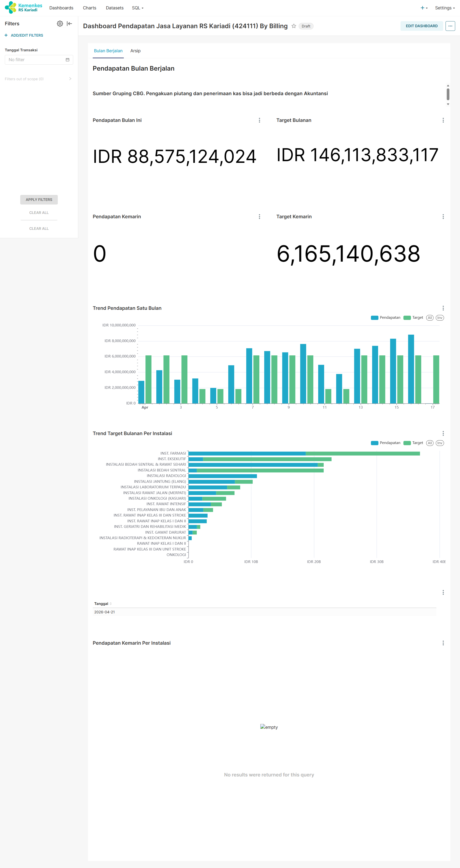Click IDR 146,113,833,117 target value
The height and width of the screenshot is (868, 460).
(x=357, y=155)
